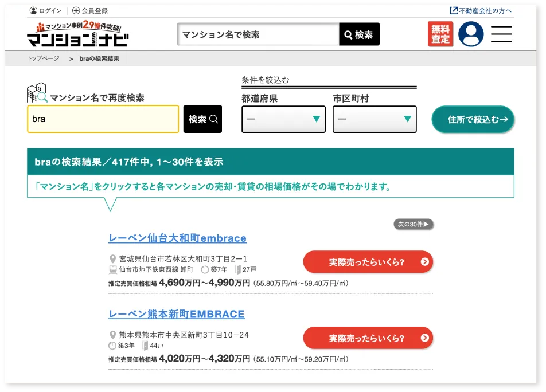Viewport: 546px width, 392px height.
Task: Click the black 検索 button in header
Action: click(x=359, y=34)
